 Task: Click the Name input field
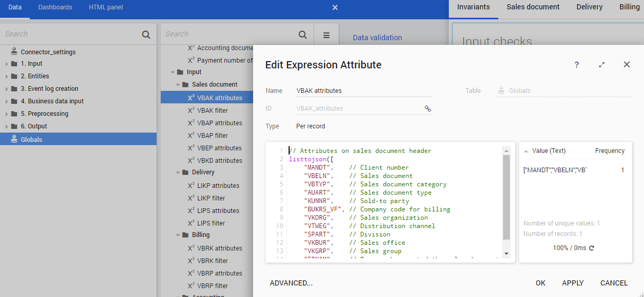click(x=363, y=91)
